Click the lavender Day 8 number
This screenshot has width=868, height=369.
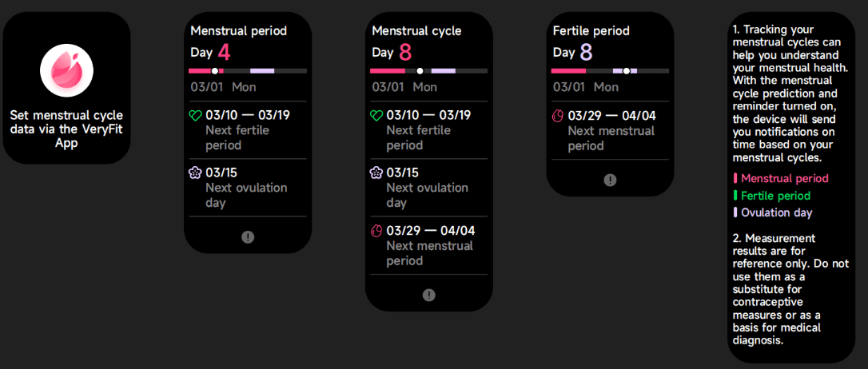(586, 53)
